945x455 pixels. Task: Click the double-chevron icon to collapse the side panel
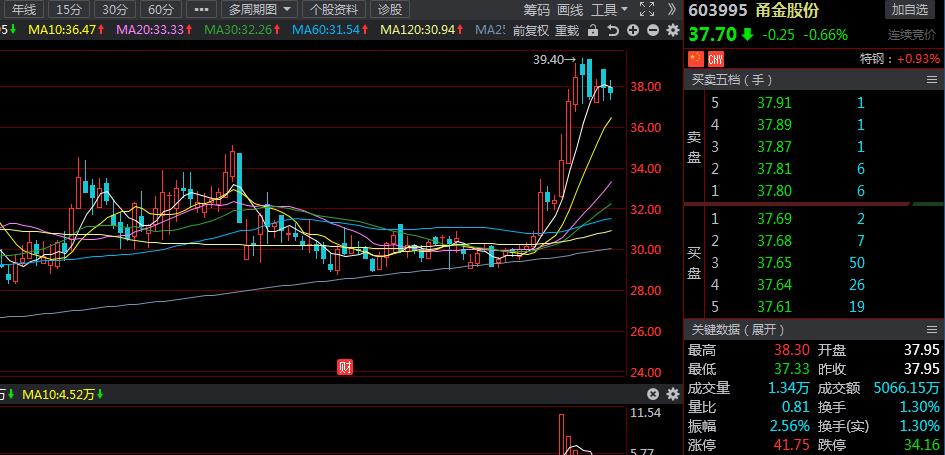672,9
